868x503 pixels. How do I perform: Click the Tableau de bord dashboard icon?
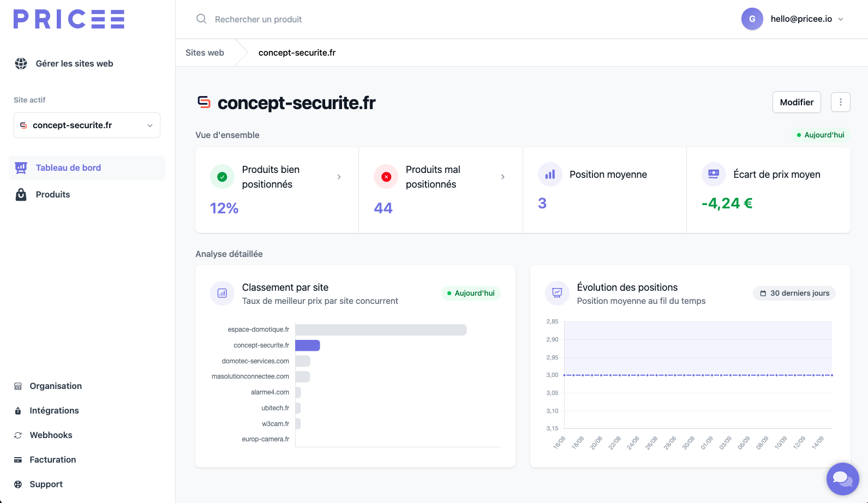(21, 168)
